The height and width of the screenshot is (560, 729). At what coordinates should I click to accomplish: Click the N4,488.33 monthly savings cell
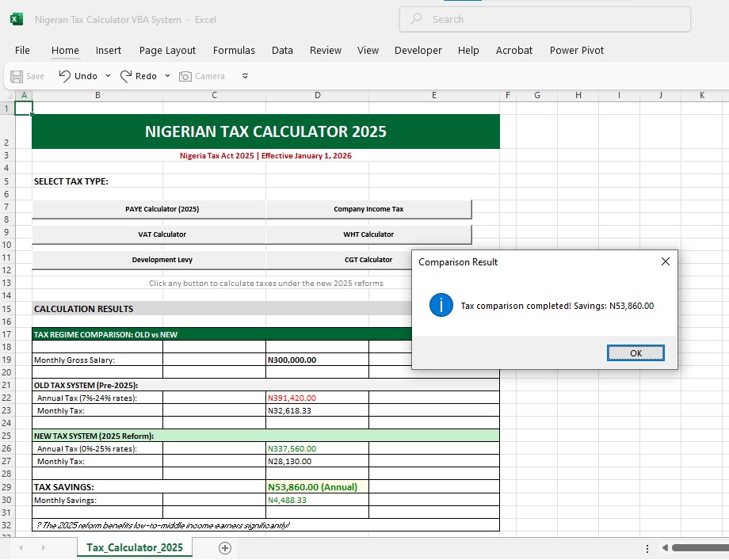317,500
